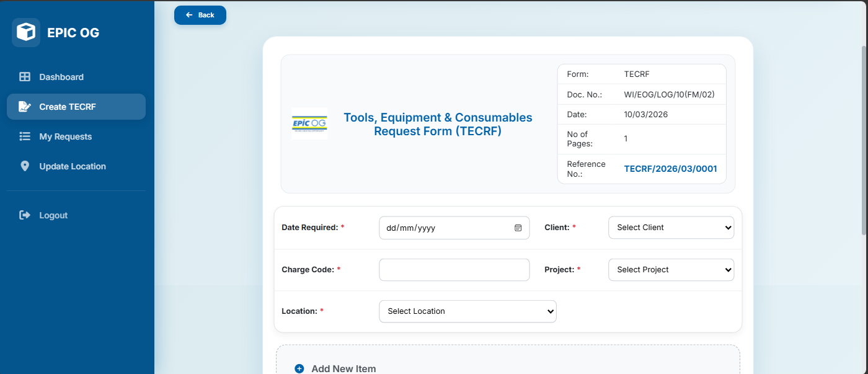The width and height of the screenshot is (868, 374).
Task: Open calendar picker in Date Required field
Action: (x=518, y=228)
